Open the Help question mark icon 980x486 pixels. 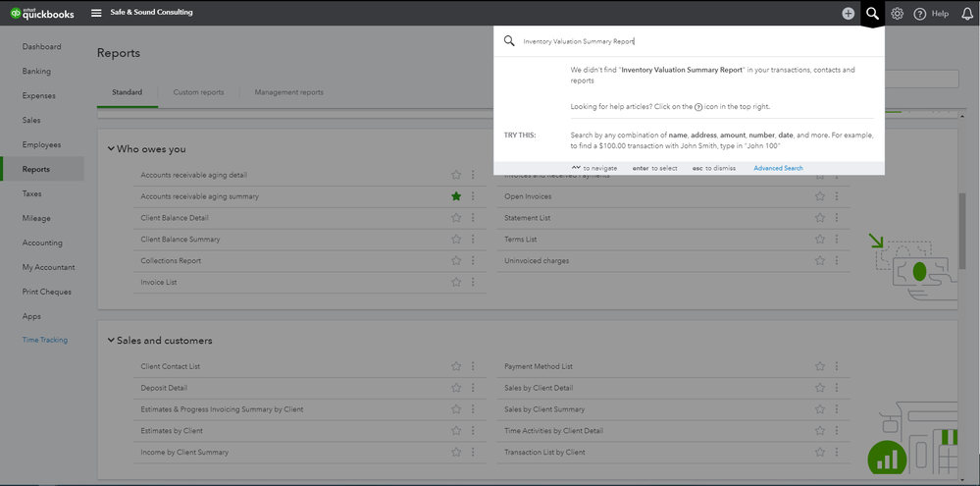[920, 14]
